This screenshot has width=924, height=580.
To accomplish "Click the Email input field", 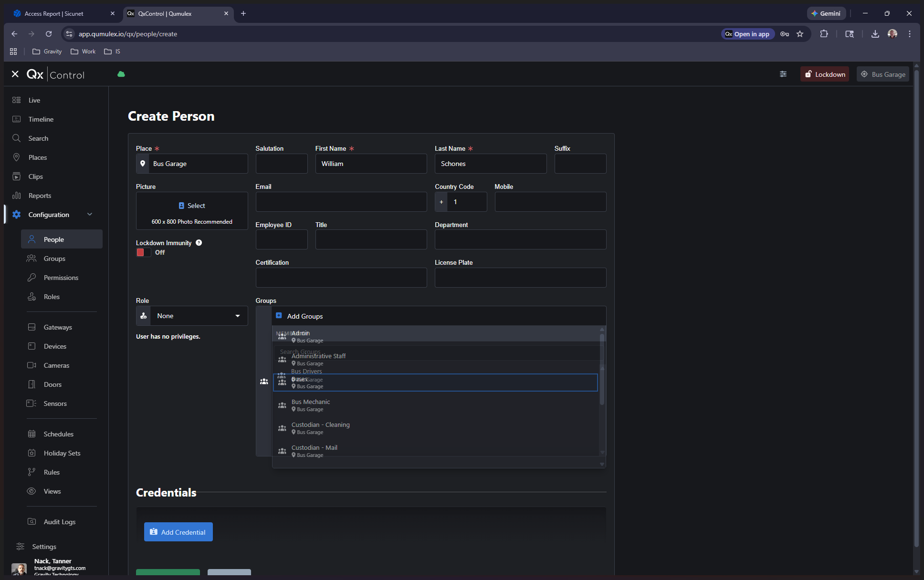I will (x=341, y=202).
